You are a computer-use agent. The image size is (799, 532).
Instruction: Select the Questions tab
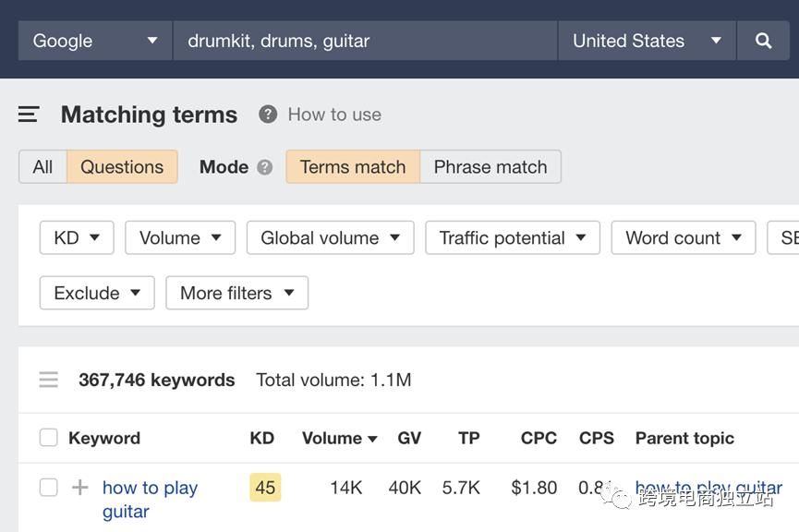(122, 167)
